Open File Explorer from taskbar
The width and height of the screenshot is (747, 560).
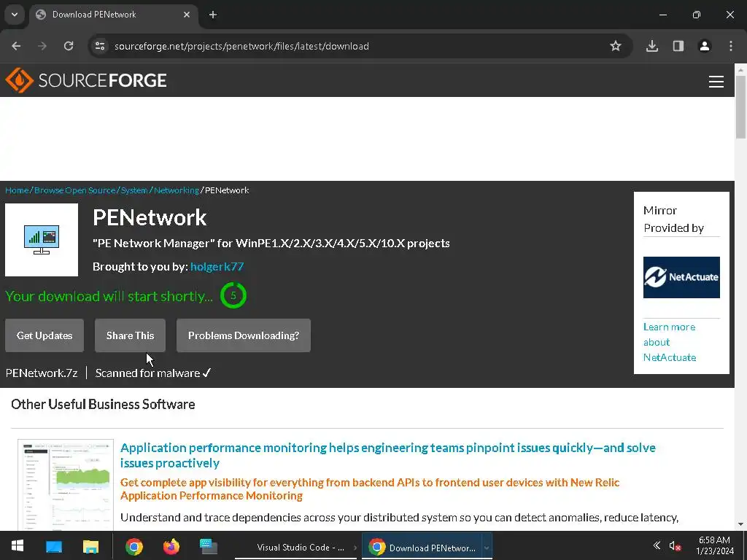90,546
